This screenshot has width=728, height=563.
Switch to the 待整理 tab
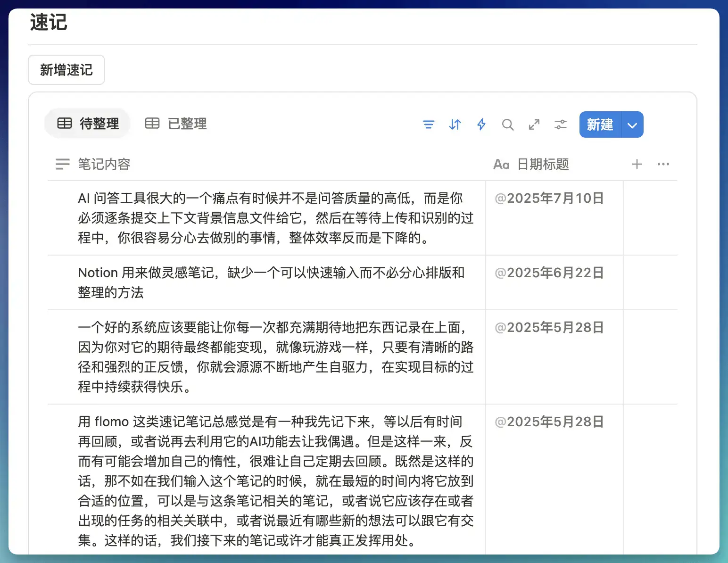click(88, 124)
